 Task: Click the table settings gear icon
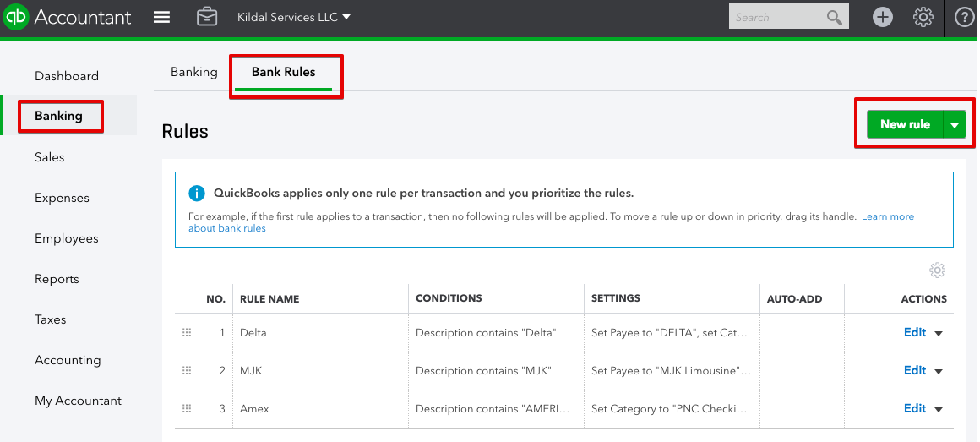[x=937, y=270]
